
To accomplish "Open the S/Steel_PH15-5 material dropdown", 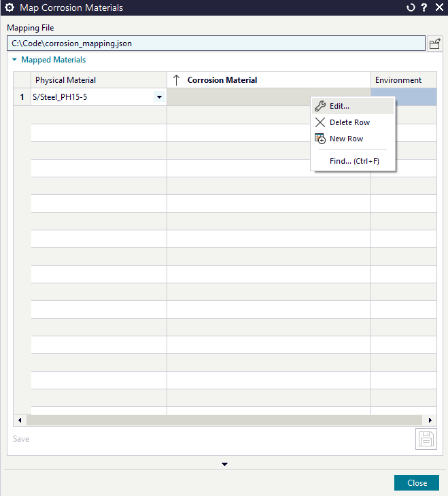I will pos(159,97).
